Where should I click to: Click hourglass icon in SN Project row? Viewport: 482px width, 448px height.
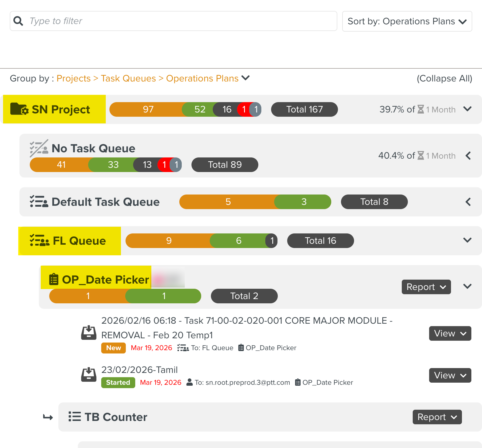421,109
